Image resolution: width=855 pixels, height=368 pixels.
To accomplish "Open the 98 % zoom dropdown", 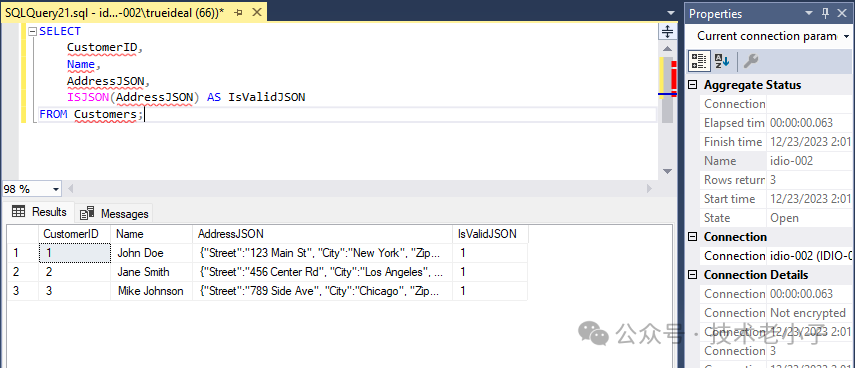I will pyautogui.click(x=56, y=189).
